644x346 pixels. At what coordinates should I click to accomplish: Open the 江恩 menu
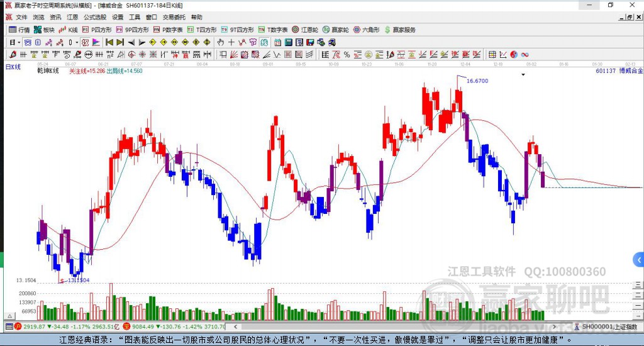72,17
